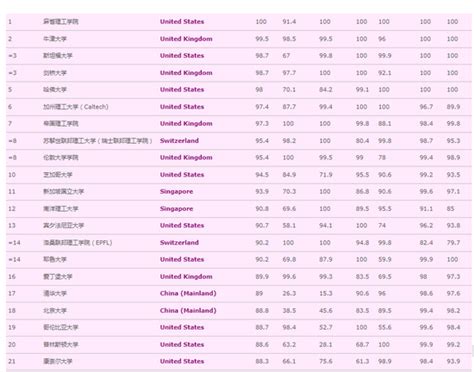The width and height of the screenshot is (474, 372).
Task: Select the value 38.5 in rank 18 row
Action: coord(289,311)
